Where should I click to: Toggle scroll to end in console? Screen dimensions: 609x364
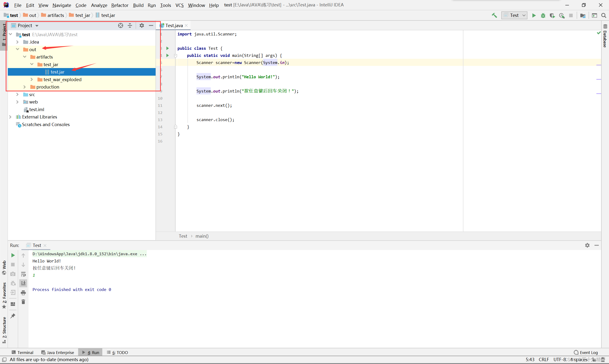point(23,283)
